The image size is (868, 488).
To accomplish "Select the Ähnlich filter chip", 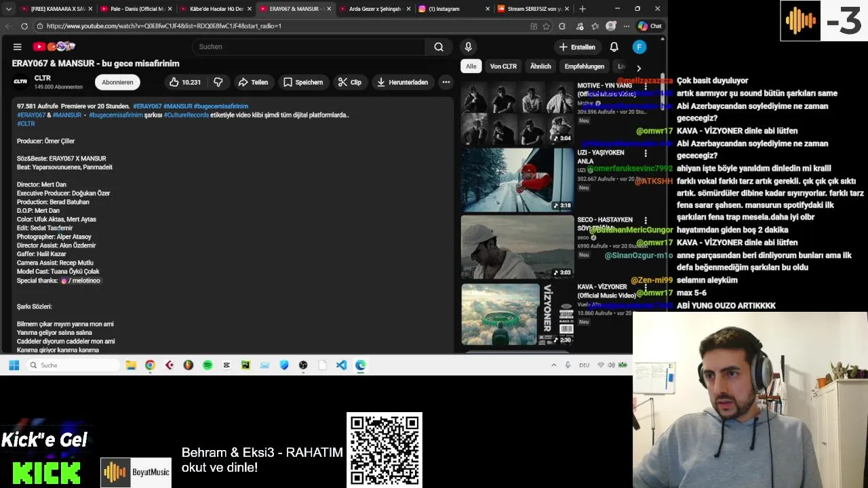I will click(x=540, y=66).
